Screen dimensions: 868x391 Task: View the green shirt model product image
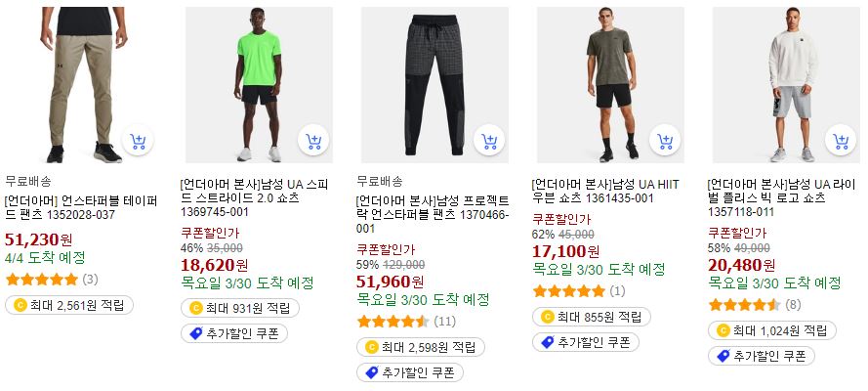pos(259,85)
